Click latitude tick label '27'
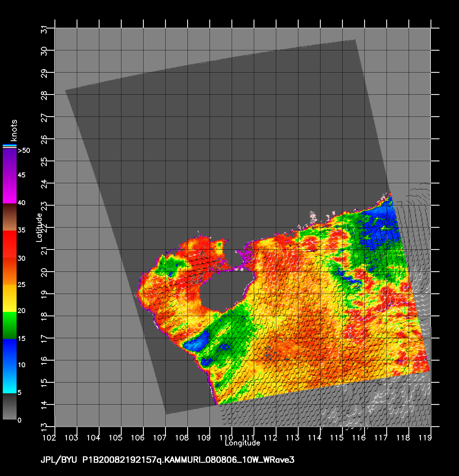Viewport: 459px width, 476px height. 44,118
